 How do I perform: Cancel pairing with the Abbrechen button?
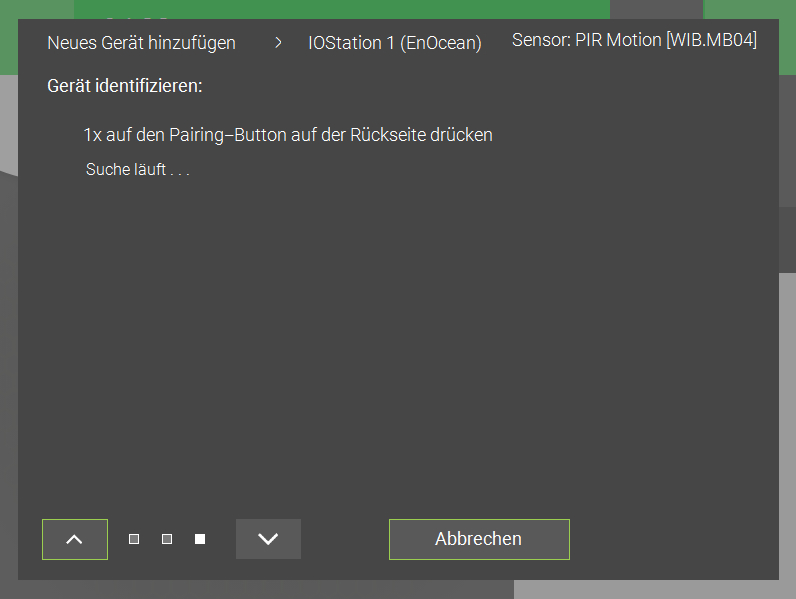pyautogui.click(x=479, y=539)
